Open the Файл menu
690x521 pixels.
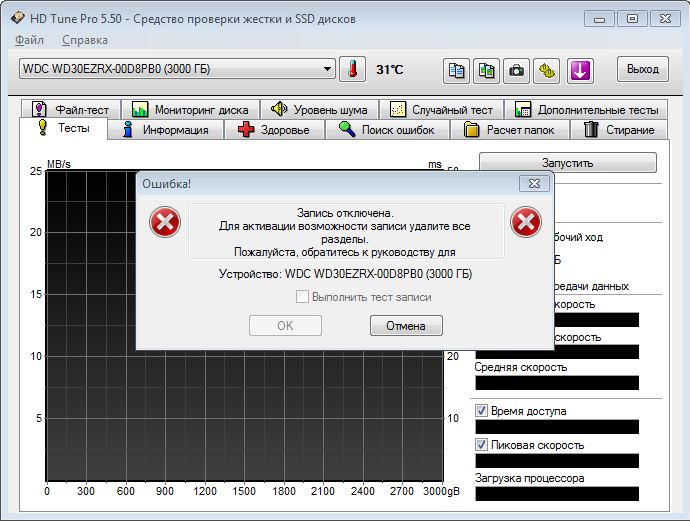coord(29,40)
